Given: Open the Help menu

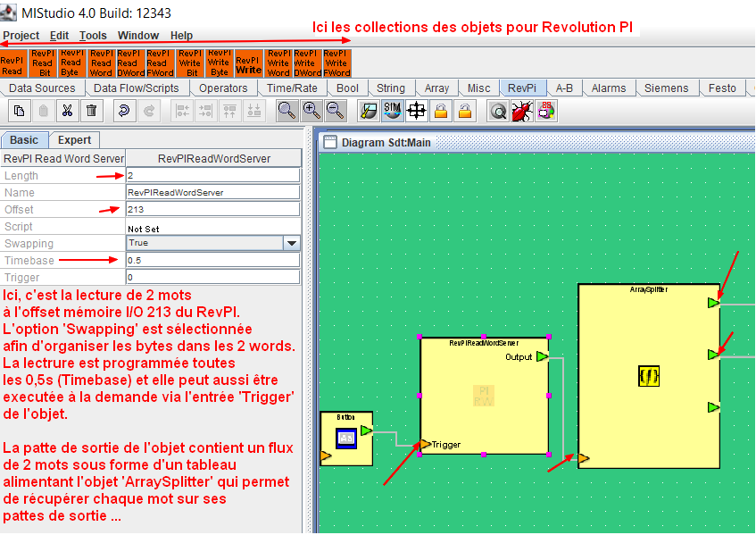Looking at the screenshot, I should [181, 36].
